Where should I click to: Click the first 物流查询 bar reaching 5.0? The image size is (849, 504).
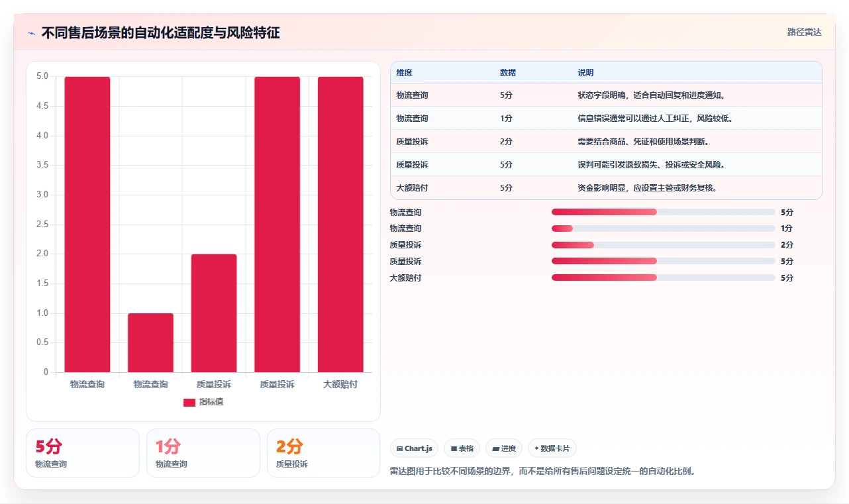87,225
